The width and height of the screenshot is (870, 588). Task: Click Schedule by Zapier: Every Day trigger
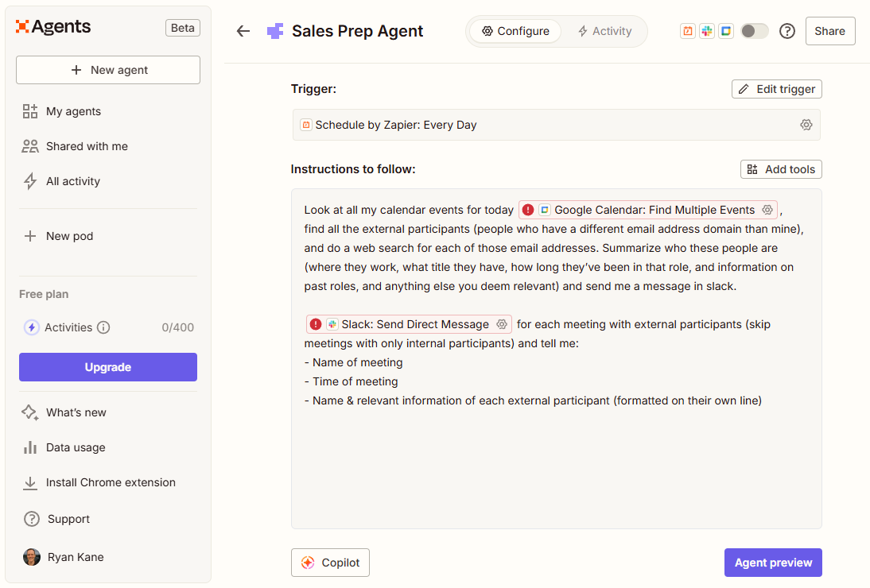coord(557,125)
